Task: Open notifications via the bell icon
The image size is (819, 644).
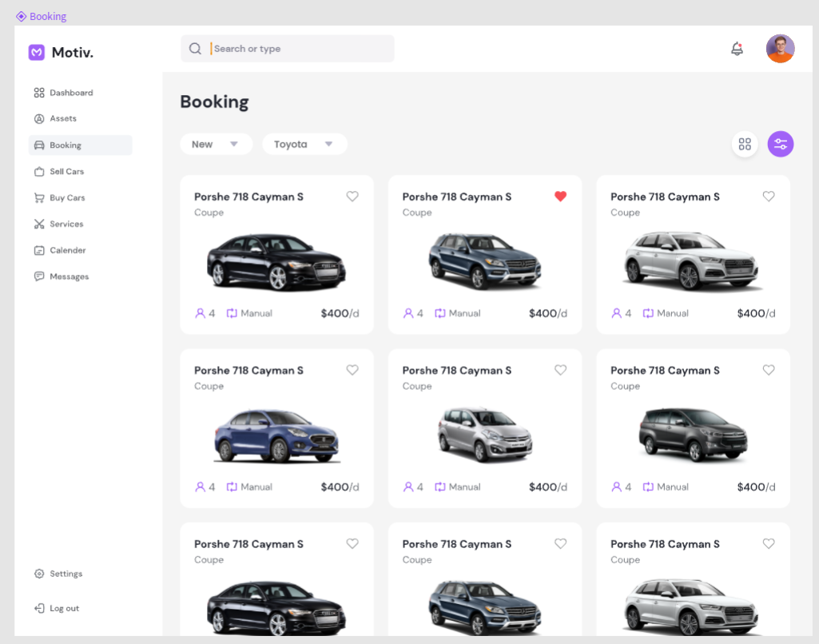Action: point(737,49)
